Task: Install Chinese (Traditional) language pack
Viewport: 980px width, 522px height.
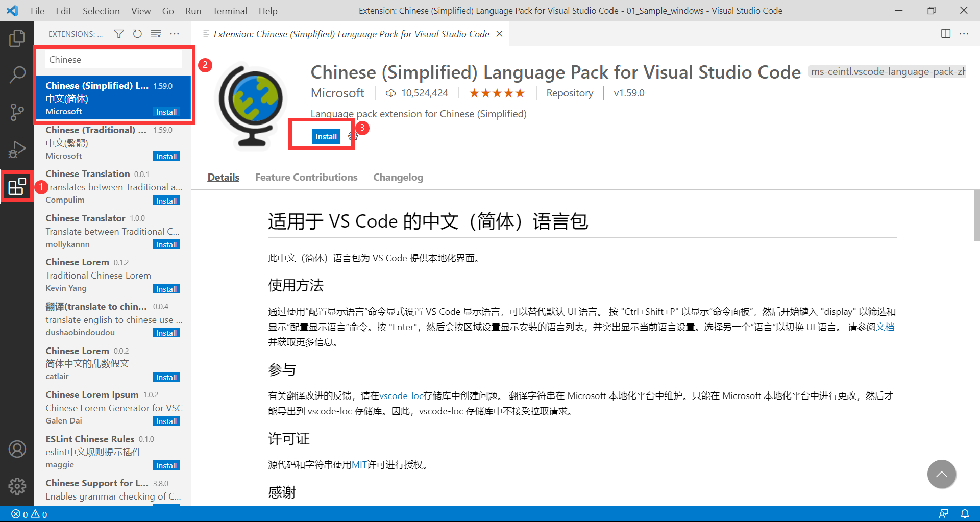Action: click(166, 156)
